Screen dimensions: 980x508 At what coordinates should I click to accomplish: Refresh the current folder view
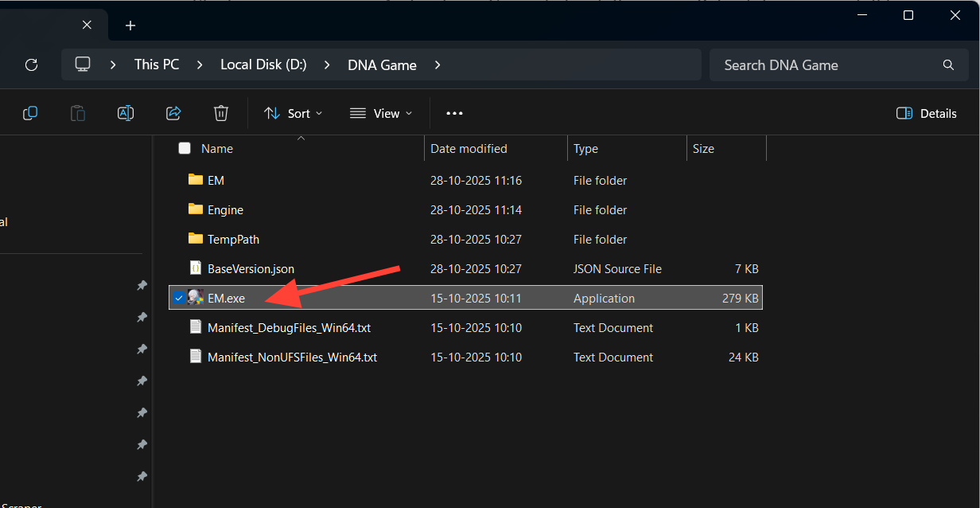tap(31, 65)
